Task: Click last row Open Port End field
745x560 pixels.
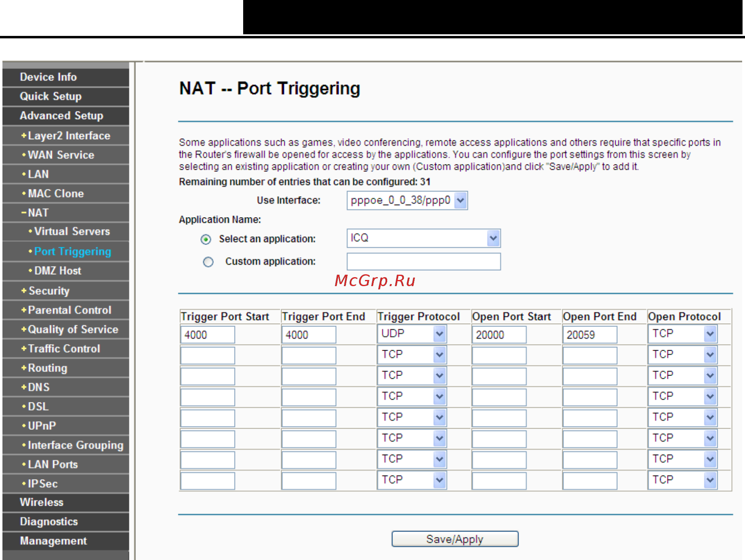Action: point(590,481)
